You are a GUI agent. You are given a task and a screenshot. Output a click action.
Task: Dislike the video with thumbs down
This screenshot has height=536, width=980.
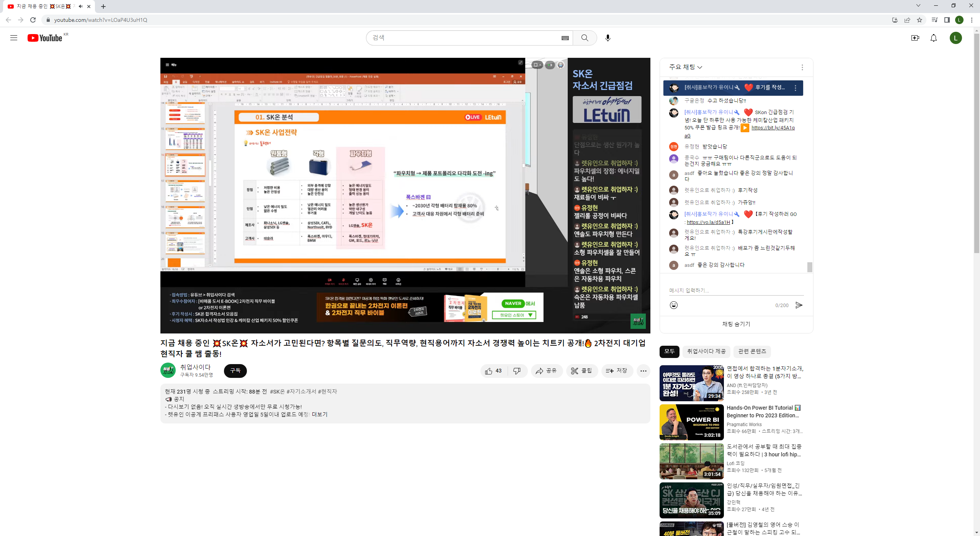coord(517,371)
